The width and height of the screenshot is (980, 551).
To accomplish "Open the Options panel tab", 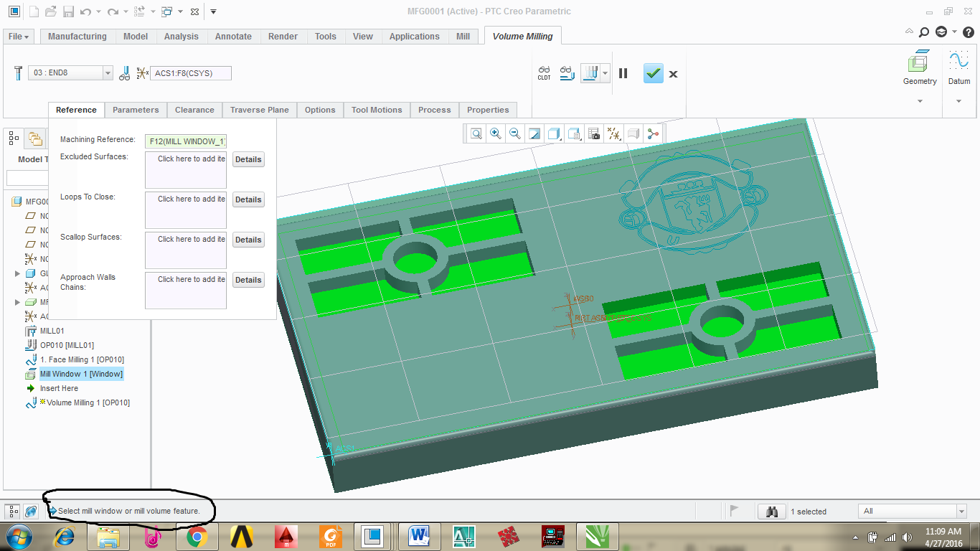I will pyautogui.click(x=320, y=110).
